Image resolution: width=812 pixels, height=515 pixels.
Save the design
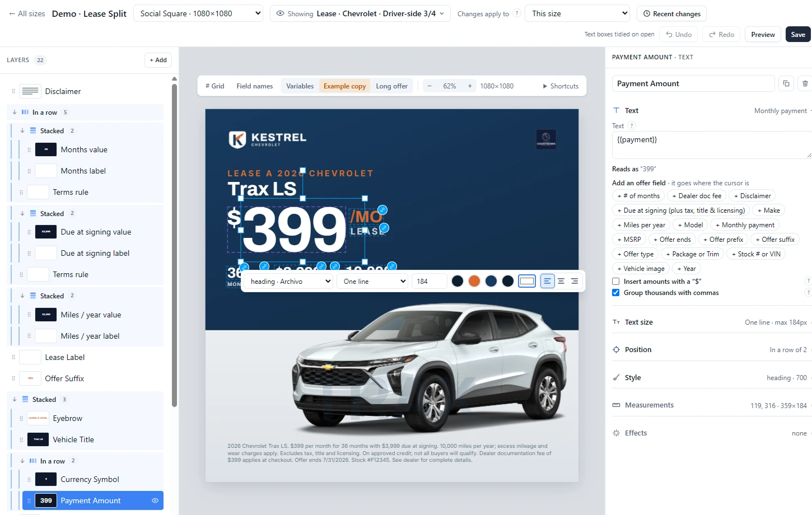798,34
